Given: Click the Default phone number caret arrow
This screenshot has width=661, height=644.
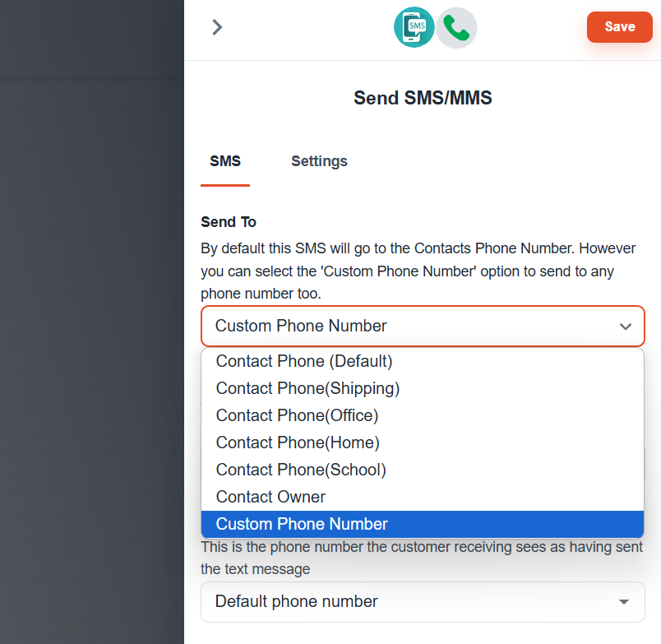Looking at the screenshot, I should coord(623,602).
